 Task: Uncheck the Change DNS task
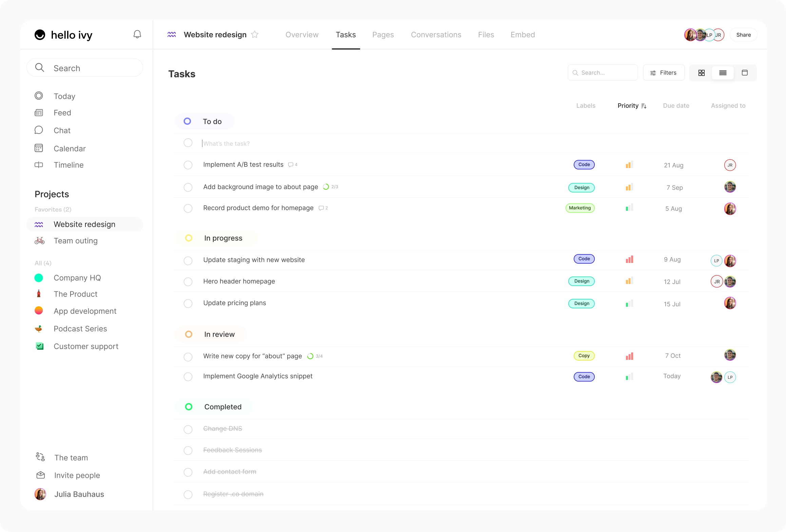tap(188, 429)
